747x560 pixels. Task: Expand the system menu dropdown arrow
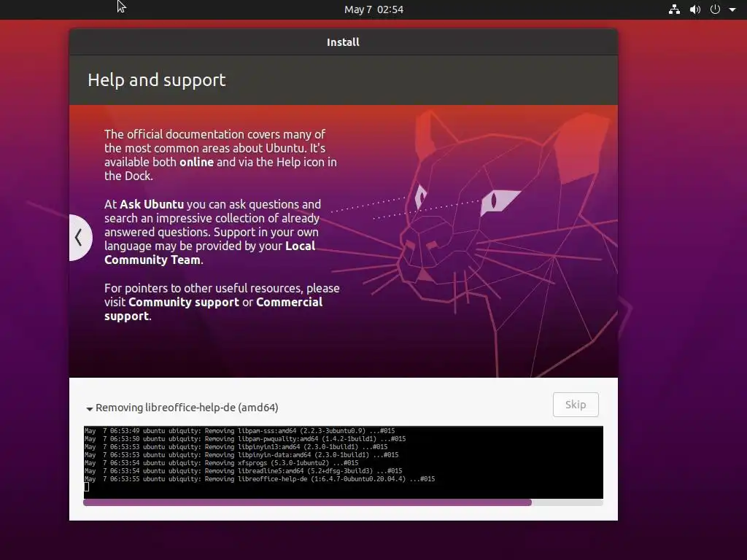click(732, 9)
